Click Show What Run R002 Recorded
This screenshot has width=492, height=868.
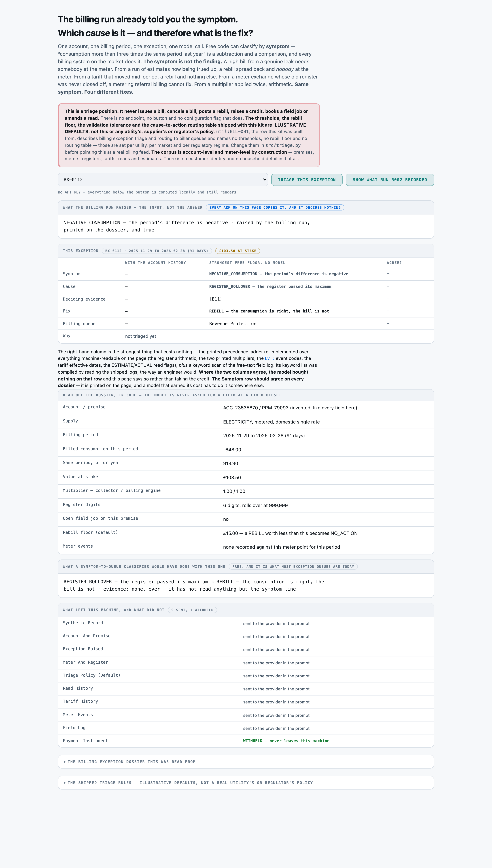pyautogui.click(x=390, y=180)
